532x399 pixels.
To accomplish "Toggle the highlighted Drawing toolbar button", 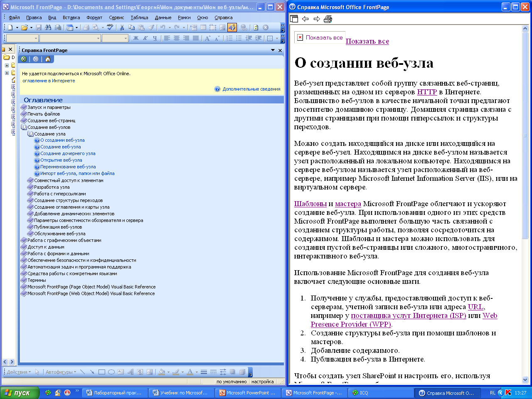I will pyautogui.click(x=232, y=27).
